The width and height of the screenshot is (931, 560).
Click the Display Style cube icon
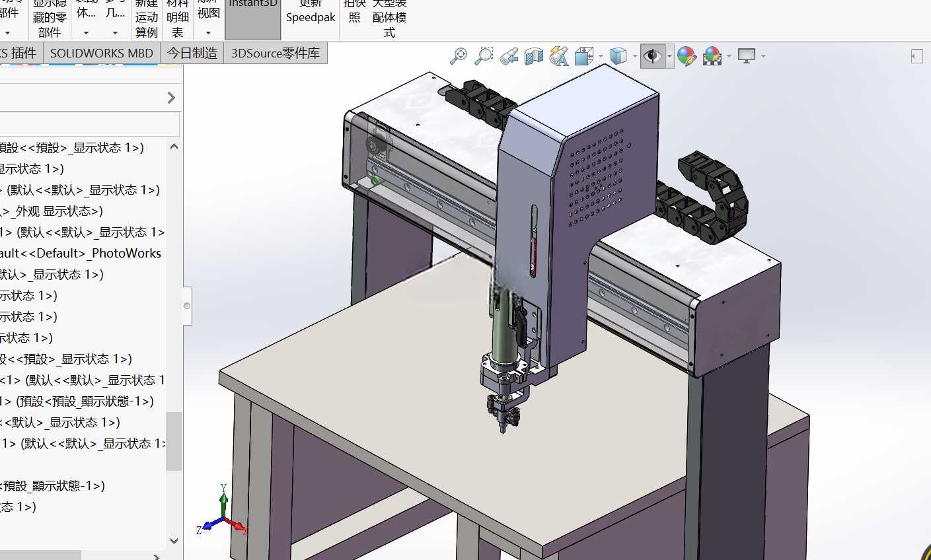(x=618, y=56)
